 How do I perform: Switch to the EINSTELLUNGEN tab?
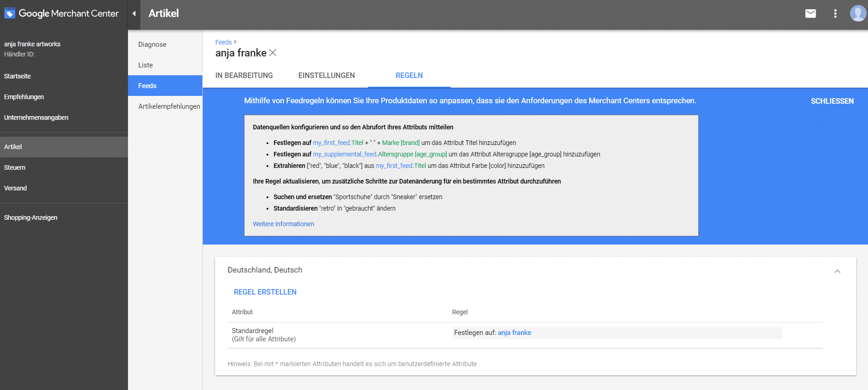click(x=327, y=75)
